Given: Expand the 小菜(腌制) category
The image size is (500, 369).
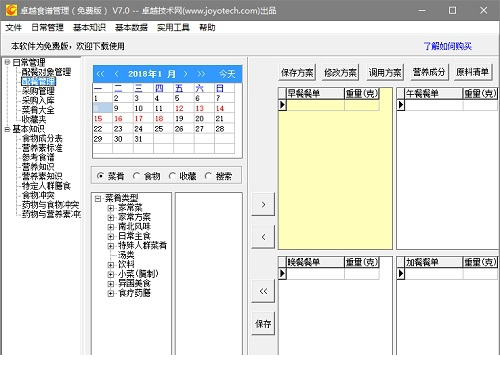Looking at the screenshot, I should pyautogui.click(x=111, y=274).
